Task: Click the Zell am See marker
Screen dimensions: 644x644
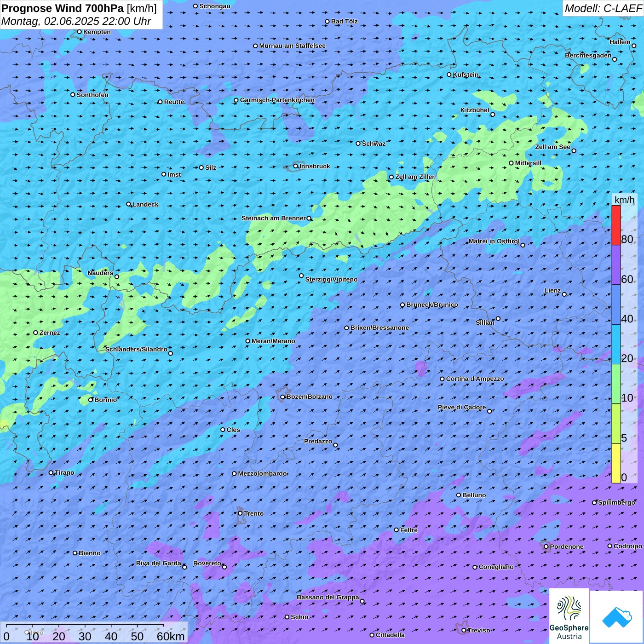Action: (574, 151)
